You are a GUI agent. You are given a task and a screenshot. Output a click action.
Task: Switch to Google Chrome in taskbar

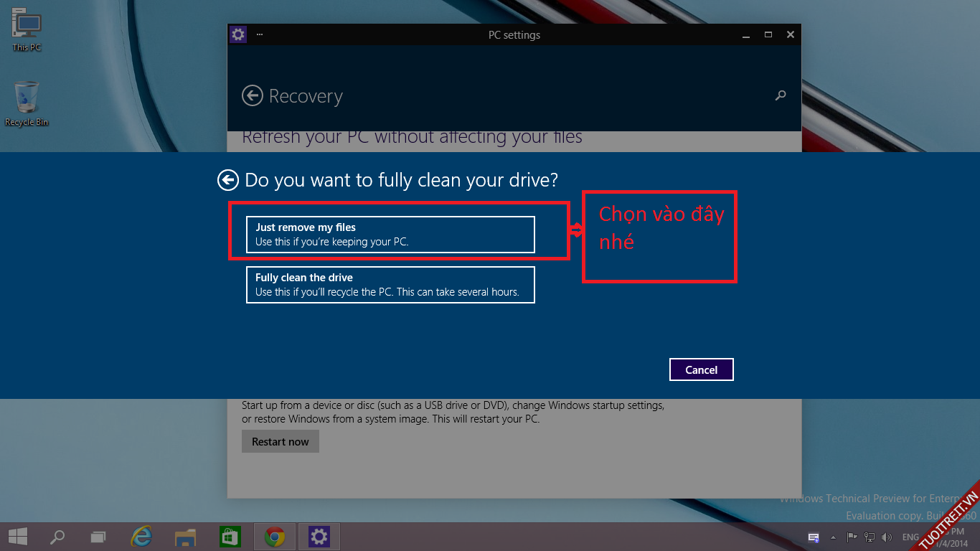tap(274, 537)
